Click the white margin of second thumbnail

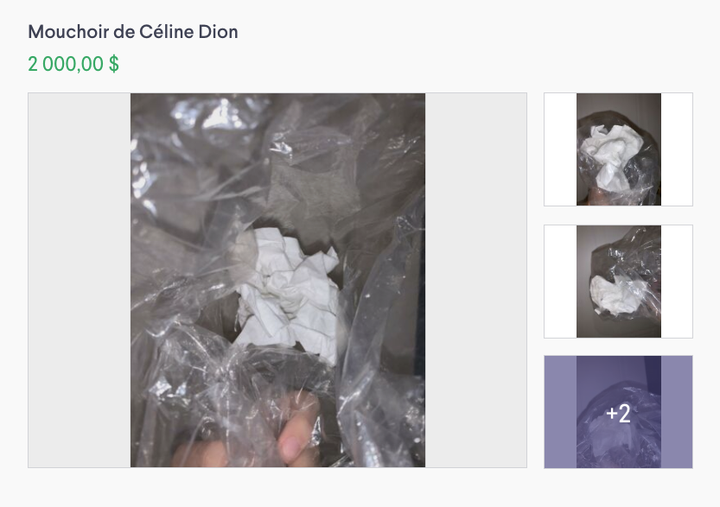pos(561,282)
